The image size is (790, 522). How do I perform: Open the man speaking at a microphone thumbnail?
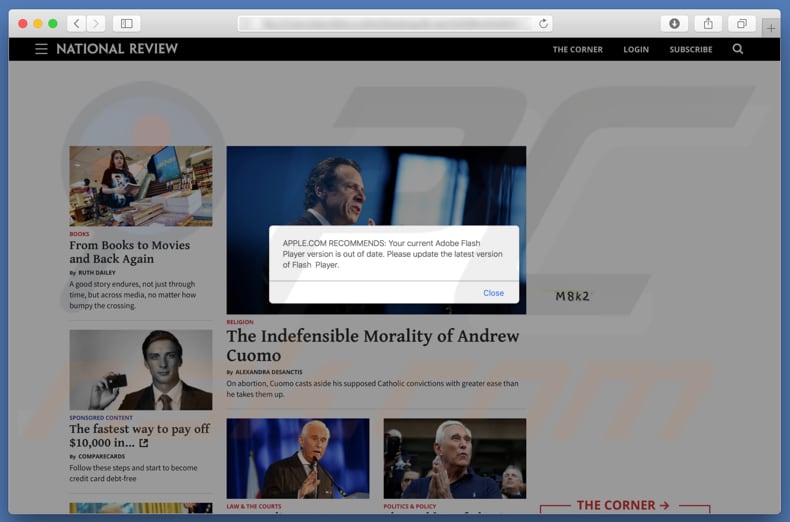click(x=298, y=458)
